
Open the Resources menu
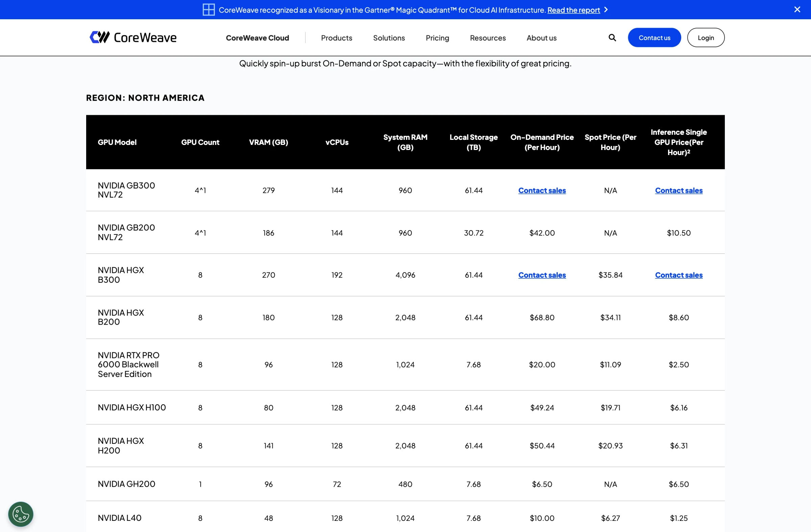click(x=488, y=38)
